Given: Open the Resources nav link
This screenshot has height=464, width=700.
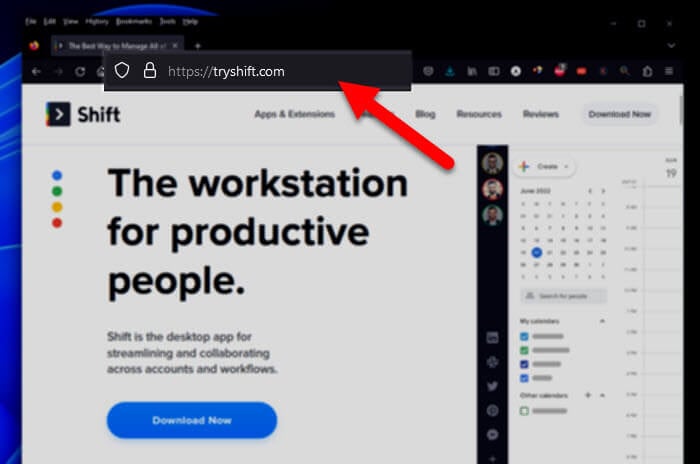Looking at the screenshot, I should click(x=479, y=114).
